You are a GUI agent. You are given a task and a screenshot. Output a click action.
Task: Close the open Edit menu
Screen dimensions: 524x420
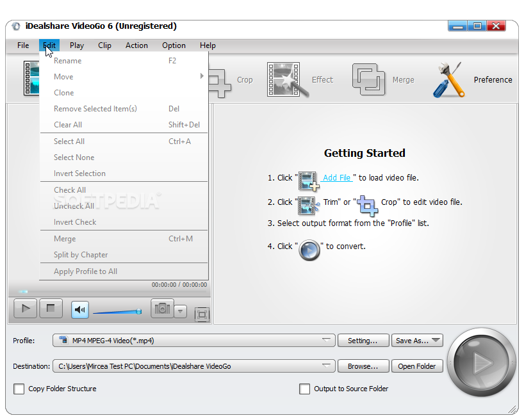tap(49, 45)
